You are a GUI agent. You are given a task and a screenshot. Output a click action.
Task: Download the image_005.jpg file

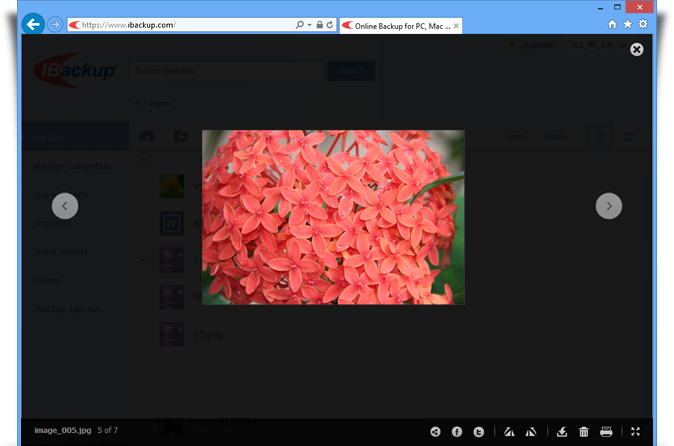pos(562,432)
